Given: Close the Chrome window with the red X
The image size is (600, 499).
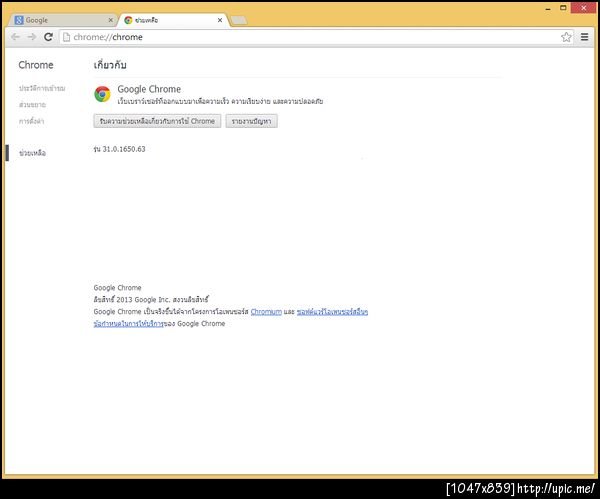Looking at the screenshot, I should 584,8.
